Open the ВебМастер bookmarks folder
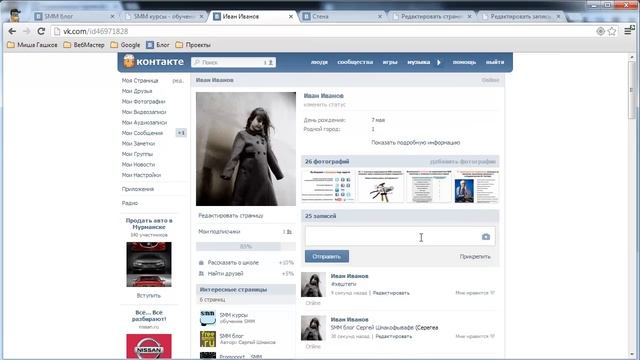This screenshot has width=640, height=360. (x=84, y=45)
